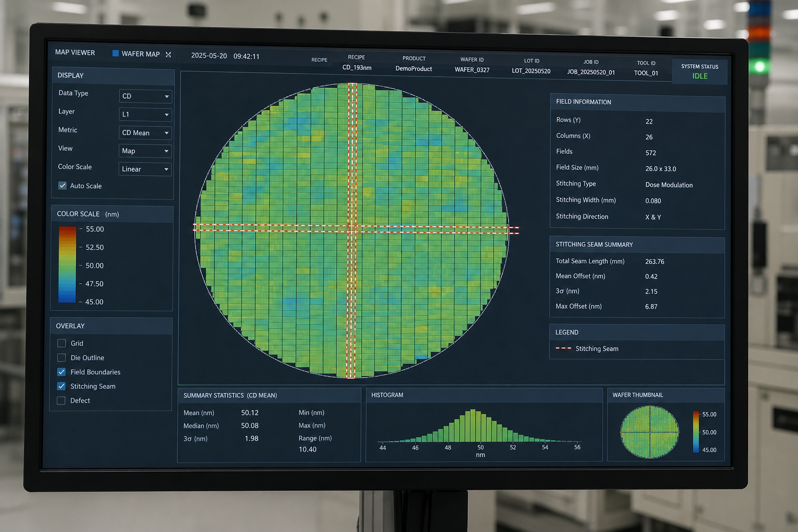Viewport: 798px width, 532px height.
Task: Enable the Die Outline overlay
Action: 61,357
